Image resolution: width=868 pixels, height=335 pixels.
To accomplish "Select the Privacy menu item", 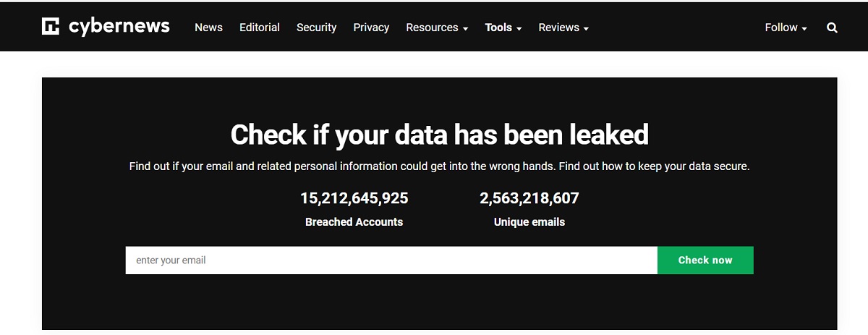I will coord(371,27).
